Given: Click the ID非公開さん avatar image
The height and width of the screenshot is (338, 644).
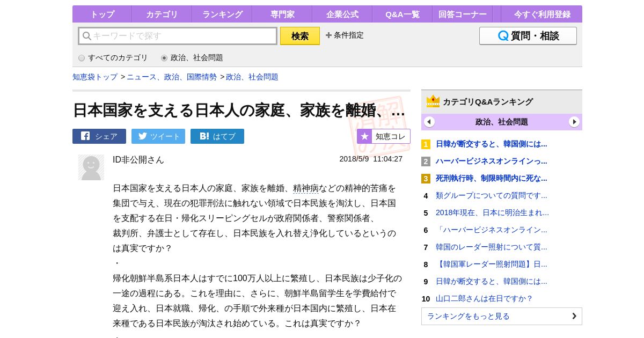Looking at the screenshot, I should coord(91,167).
